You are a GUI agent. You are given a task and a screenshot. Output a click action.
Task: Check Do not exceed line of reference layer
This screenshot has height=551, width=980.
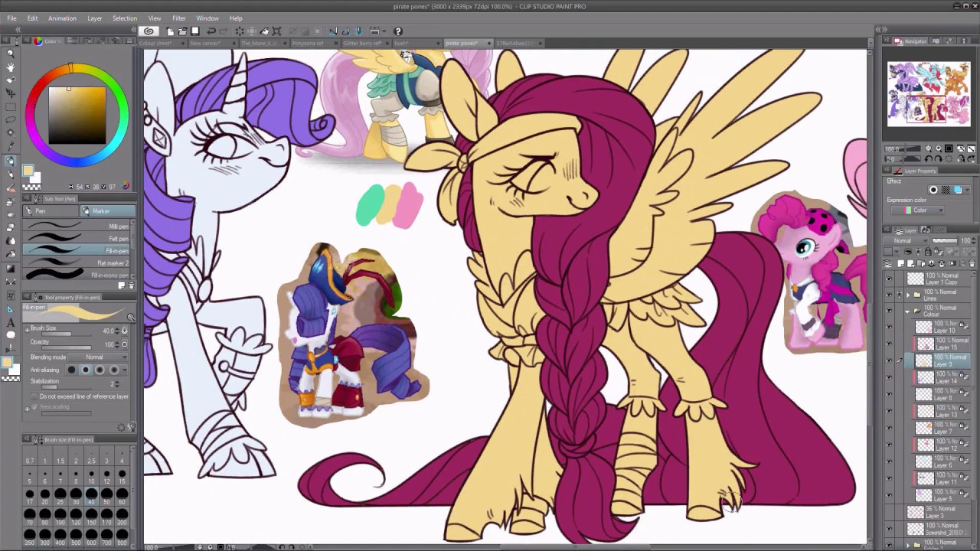pyautogui.click(x=34, y=396)
